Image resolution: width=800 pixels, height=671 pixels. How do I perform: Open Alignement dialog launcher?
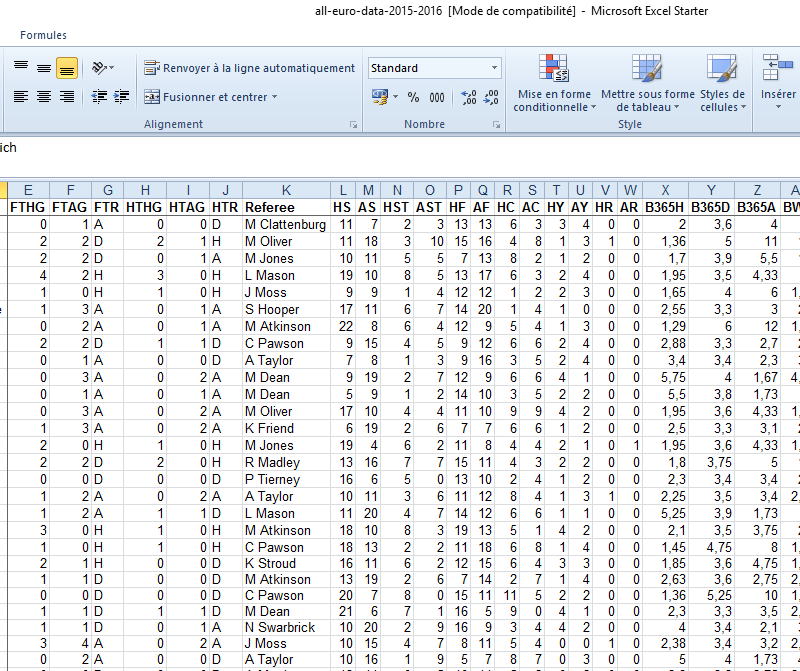(353, 125)
